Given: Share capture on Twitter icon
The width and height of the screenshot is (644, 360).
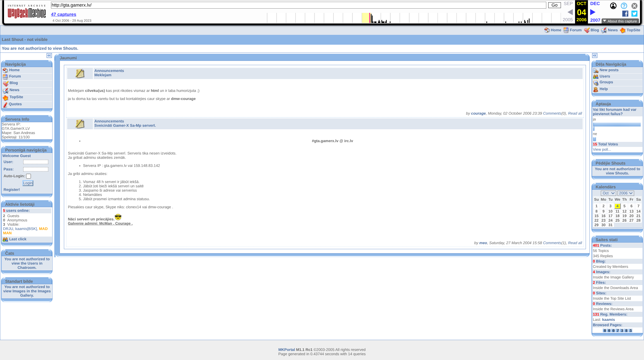Looking at the screenshot, I should [634, 14].
